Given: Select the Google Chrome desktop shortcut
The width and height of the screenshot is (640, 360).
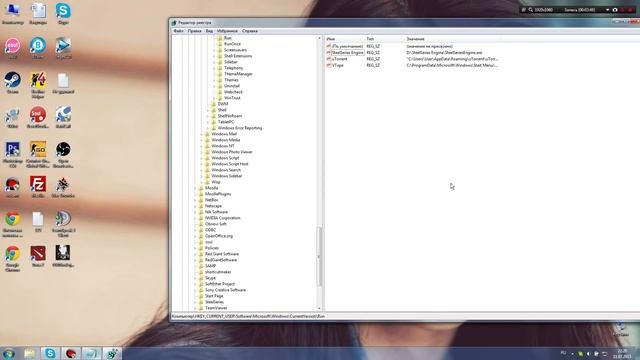Looking at the screenshot, I should [x=13, y=258].
